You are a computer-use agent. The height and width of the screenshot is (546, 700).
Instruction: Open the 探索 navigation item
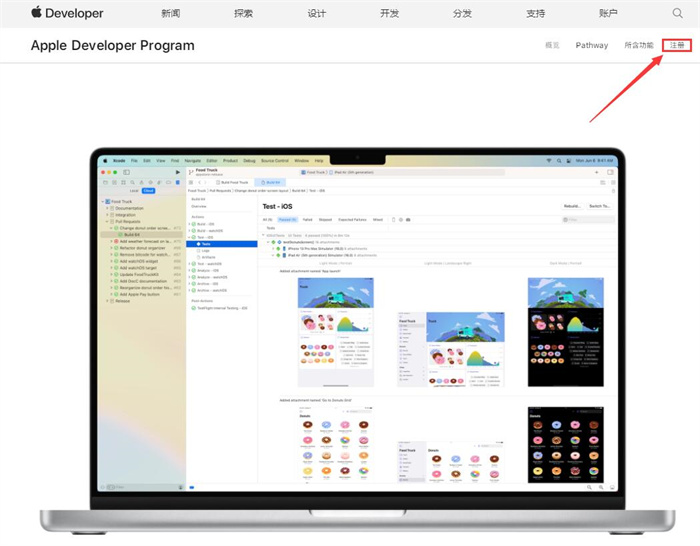pos(243,13)
